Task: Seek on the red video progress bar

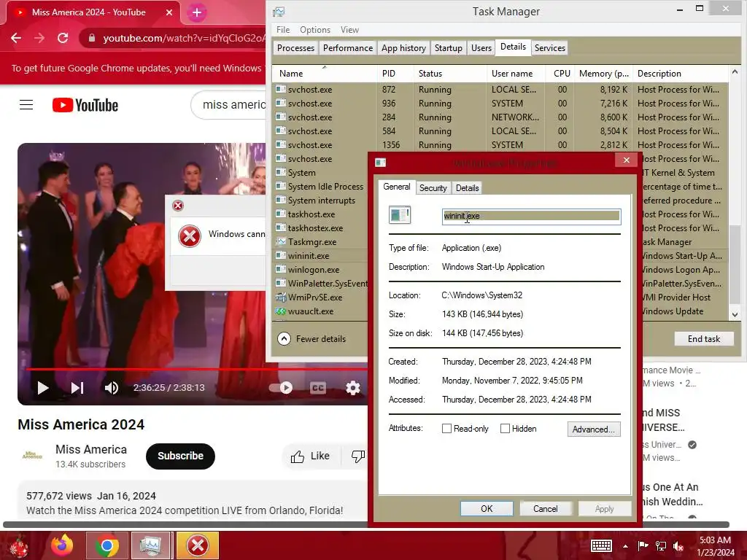Action: click(197, 369)
